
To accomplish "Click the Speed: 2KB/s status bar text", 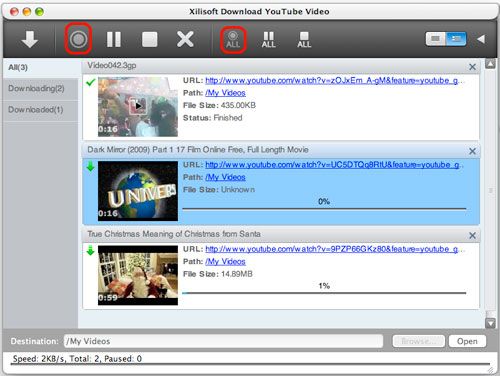I will click(x=77, y=359).
